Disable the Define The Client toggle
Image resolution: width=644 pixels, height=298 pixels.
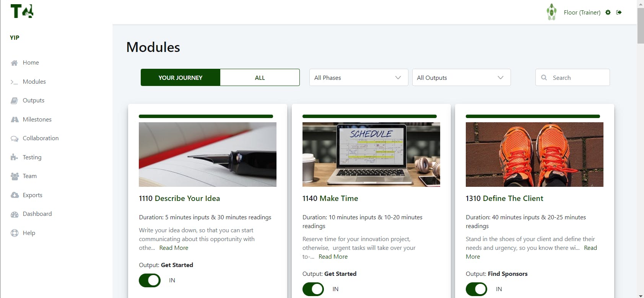click(476, 289)
